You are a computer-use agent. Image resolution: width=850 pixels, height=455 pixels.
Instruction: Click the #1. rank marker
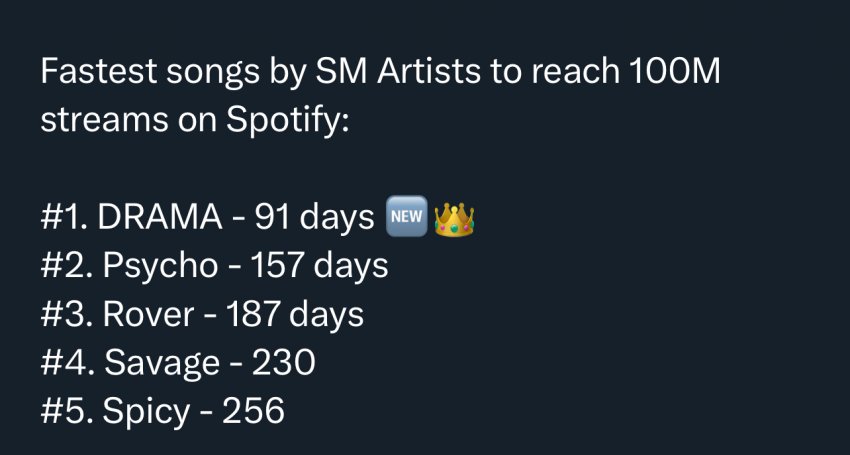coord(65,217)
